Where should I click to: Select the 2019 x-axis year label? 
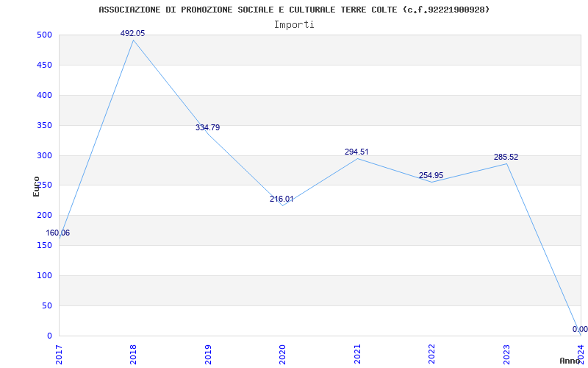208,354
